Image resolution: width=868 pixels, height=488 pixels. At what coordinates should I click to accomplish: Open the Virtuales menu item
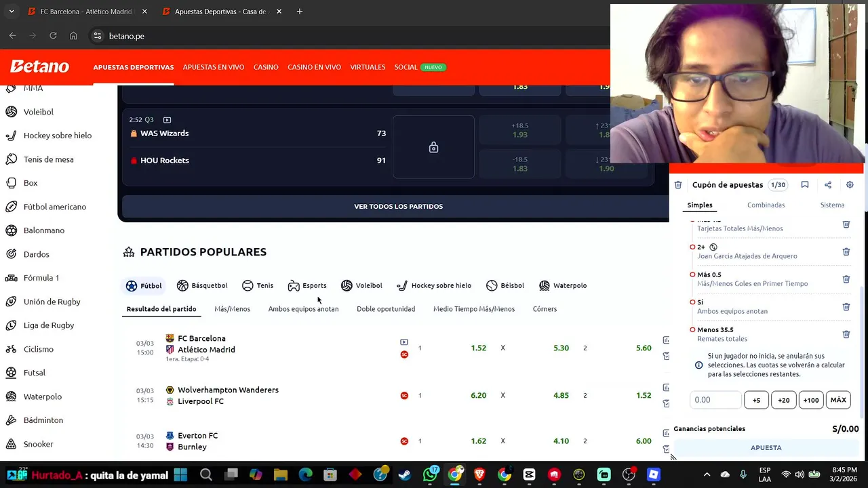[368, 67]
